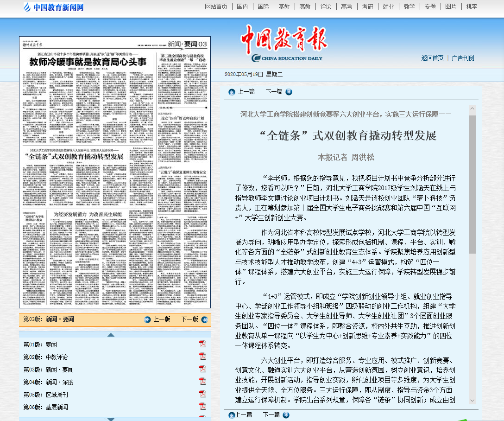
Task: Click top 上一篇 previous article arrow icon
Action: pyautogui.click(x=232, y=92)
